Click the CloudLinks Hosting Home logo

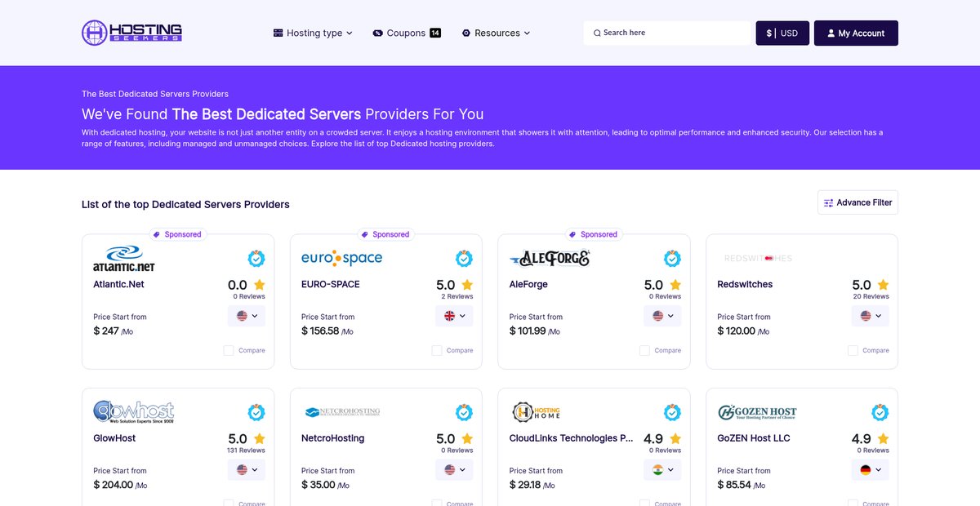537,412
